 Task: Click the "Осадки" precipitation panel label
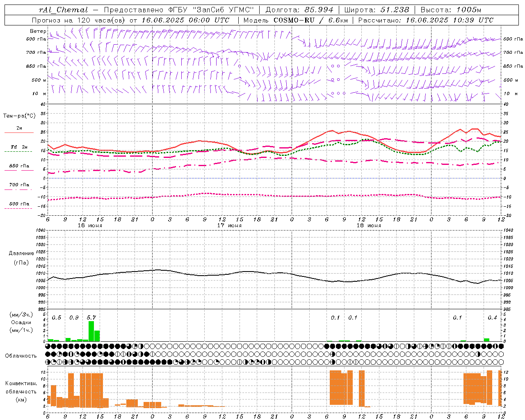click(x=21, y=322)
